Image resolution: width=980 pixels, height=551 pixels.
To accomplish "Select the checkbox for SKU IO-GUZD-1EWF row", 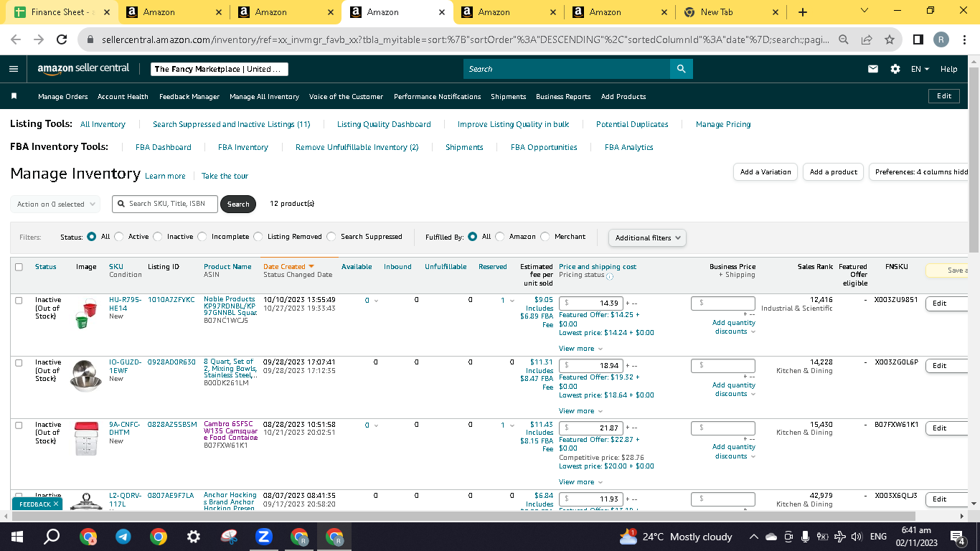I will [x=19, y=363].
